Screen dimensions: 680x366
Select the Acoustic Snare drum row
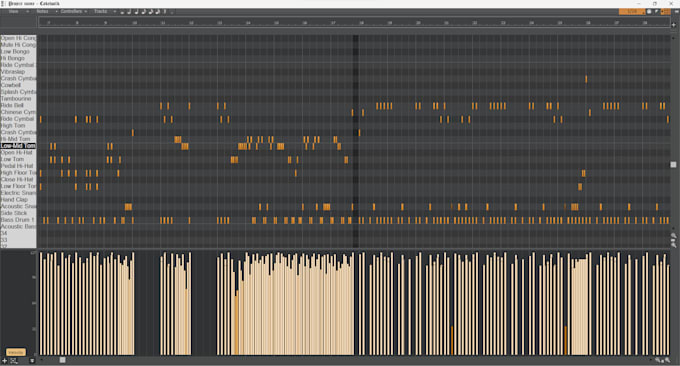(18, 206)
